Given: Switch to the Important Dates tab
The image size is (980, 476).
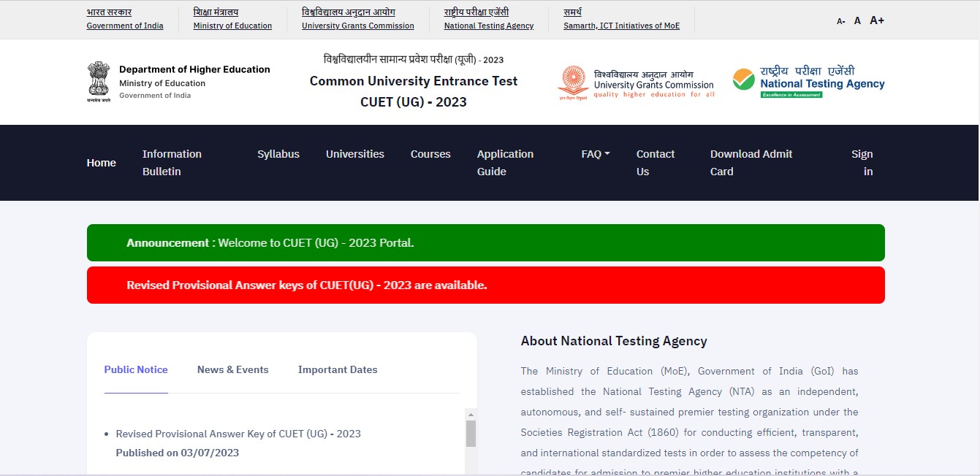Looking at the screenshot, I should [x=338, y=369].
